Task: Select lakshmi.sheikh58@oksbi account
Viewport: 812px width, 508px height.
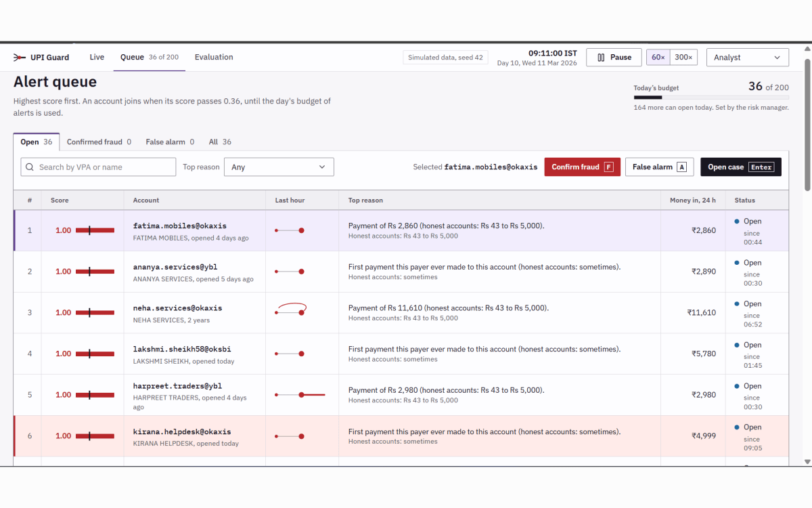Action: [x=182, y=350]
